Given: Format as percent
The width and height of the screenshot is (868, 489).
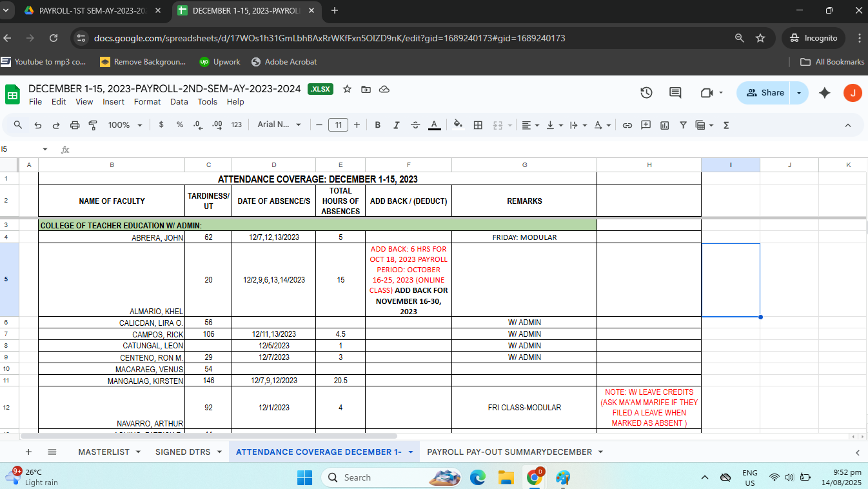Looking at the screenshot, I should (x=180, y=125).
